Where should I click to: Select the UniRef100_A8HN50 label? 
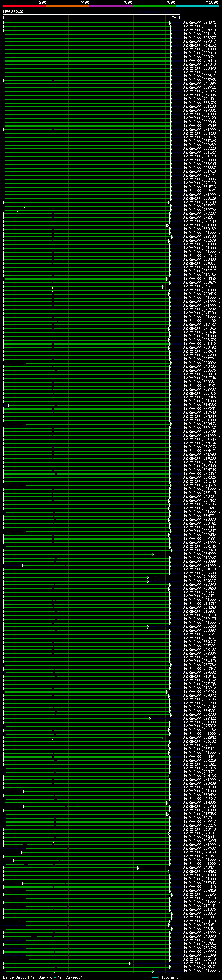pyautogui.click(x=199, y=279)
